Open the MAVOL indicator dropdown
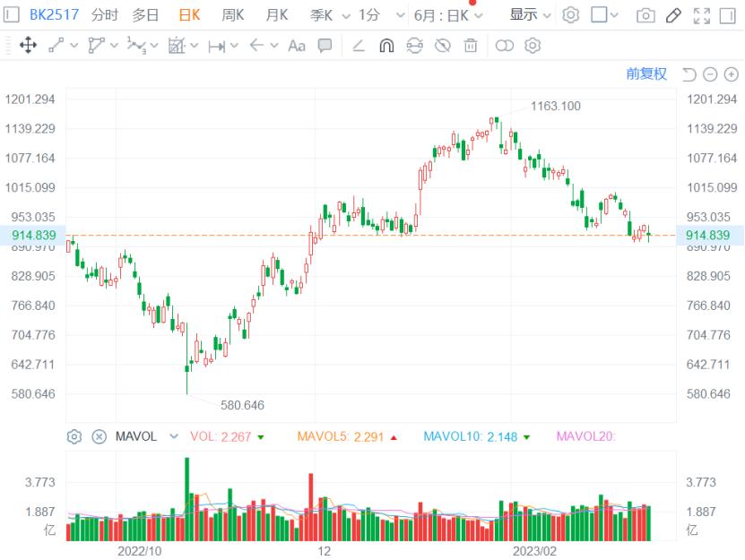Image resolution: width=745 pixels, height=560 pixels. coord(174,436)
